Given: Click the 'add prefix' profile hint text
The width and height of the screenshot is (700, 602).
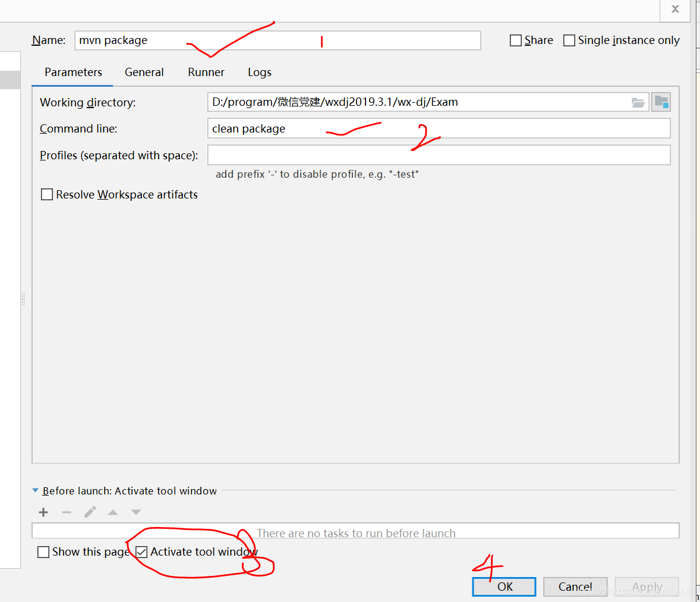Looking at the screenshot, I should click(317, 174).
